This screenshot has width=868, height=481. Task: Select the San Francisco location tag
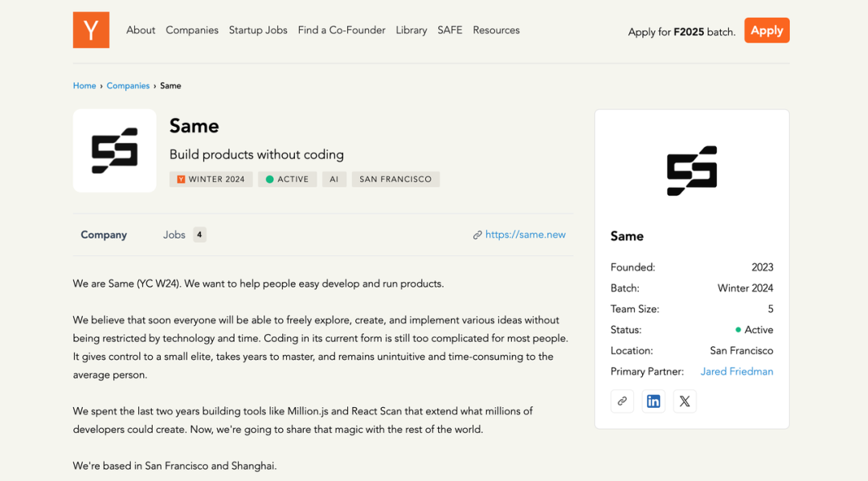(395, 179)
